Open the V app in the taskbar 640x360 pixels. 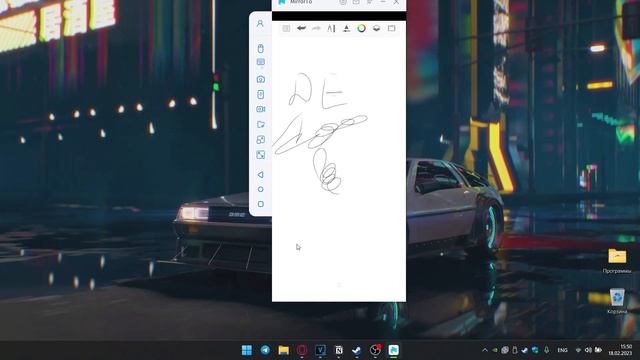(320, 350)
